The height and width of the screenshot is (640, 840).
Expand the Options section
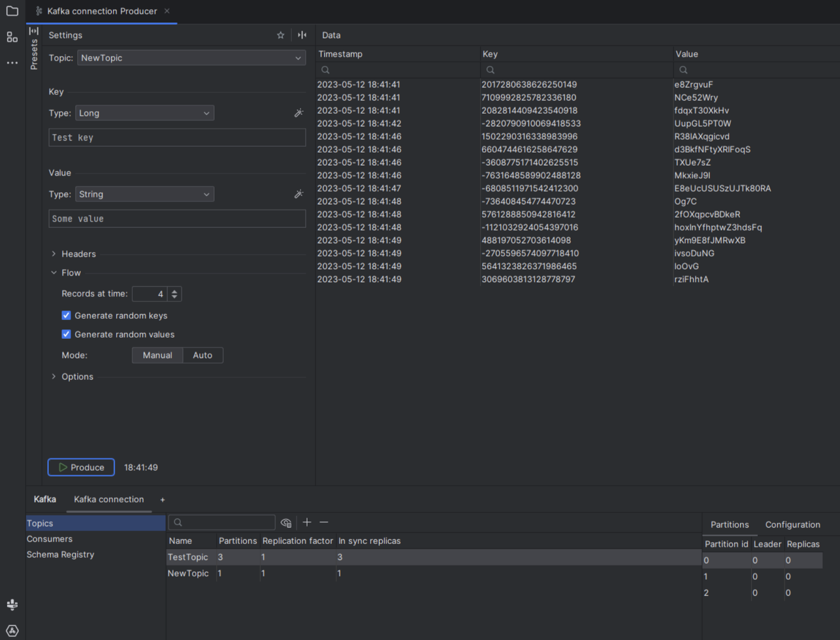(x=77, y=377)
